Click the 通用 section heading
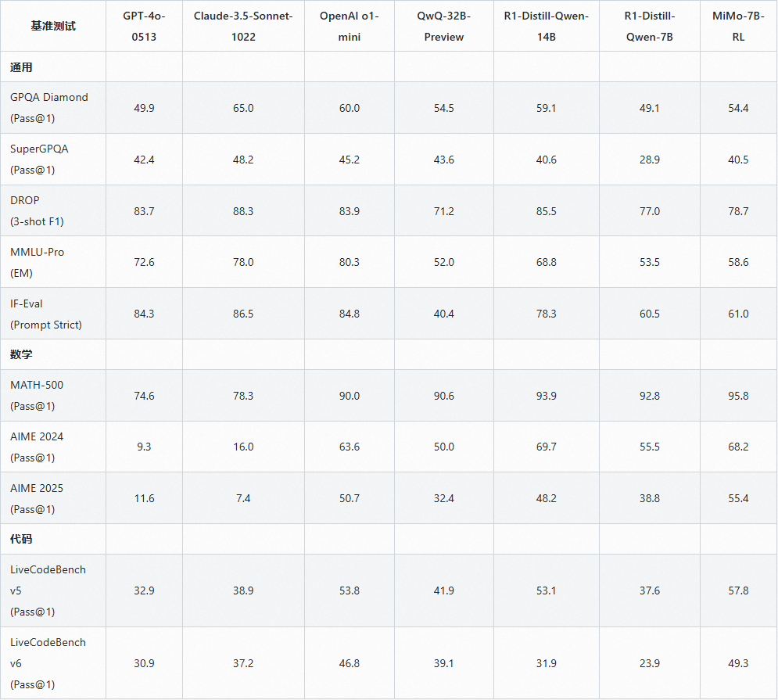The image size is (778, 700). [21, 67]
